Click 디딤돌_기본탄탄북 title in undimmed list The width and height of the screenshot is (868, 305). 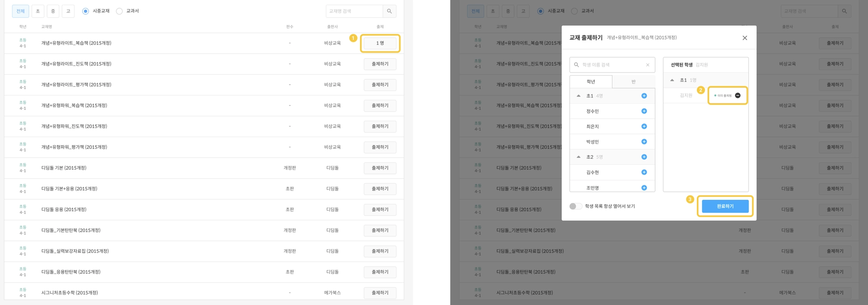pos(71,230)
